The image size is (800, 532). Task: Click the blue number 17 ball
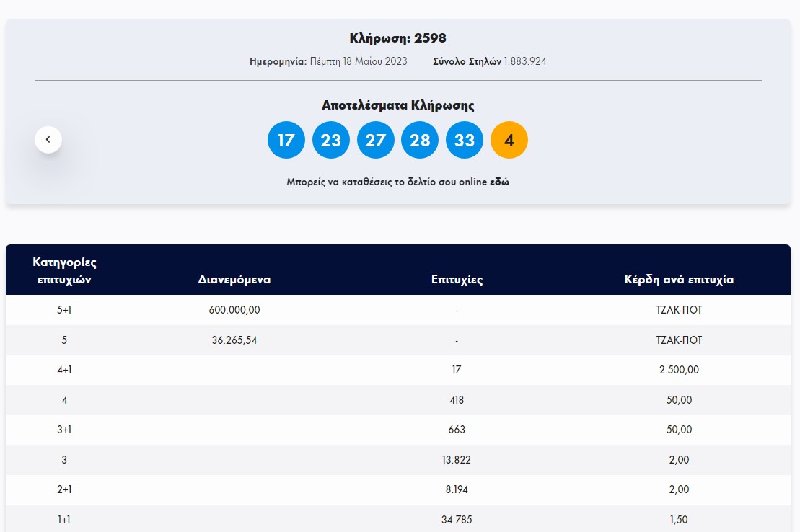286,140
